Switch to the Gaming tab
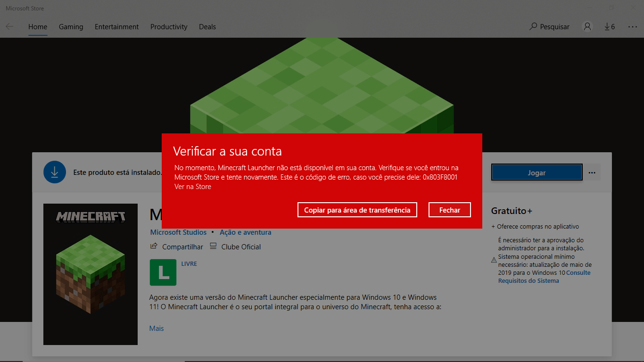Viewport: 644px width, 362px height. click(71, 27)
